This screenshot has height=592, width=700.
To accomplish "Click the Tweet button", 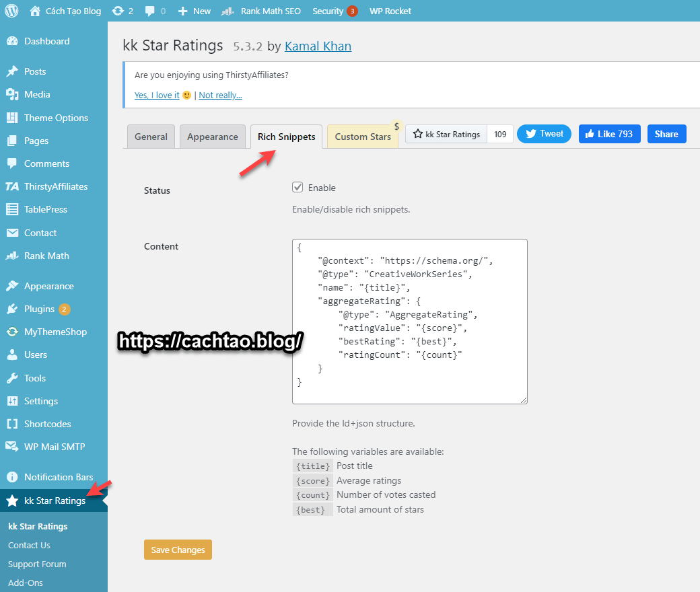I will coord(544,134).
